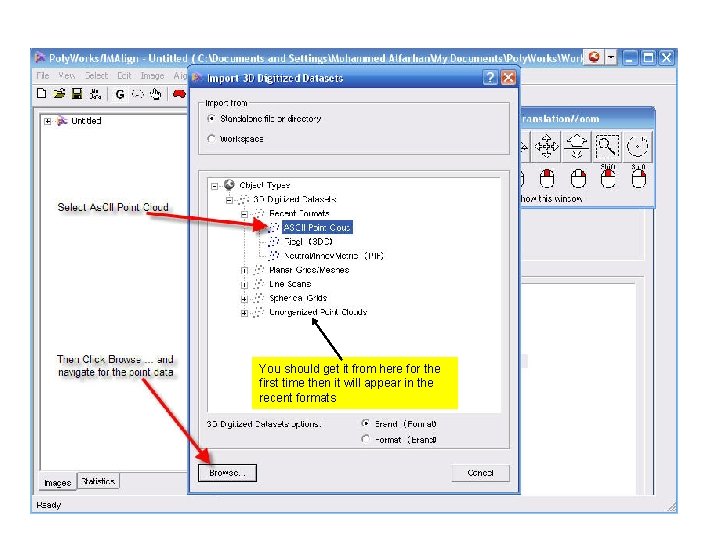
Task: Select the magnifier box zoom icon
Action: pos(608,146)
